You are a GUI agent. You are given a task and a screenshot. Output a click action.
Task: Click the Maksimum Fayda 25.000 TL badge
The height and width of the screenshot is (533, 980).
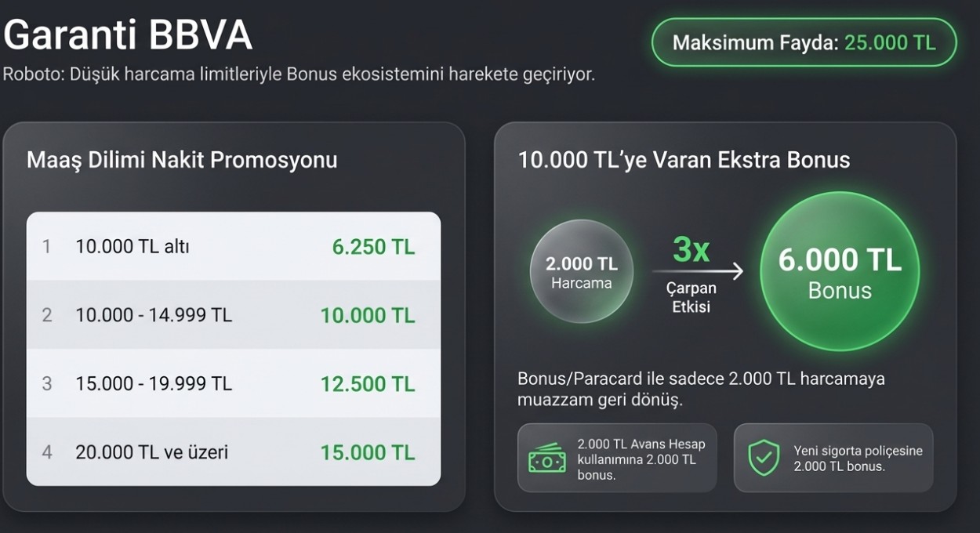804,42
